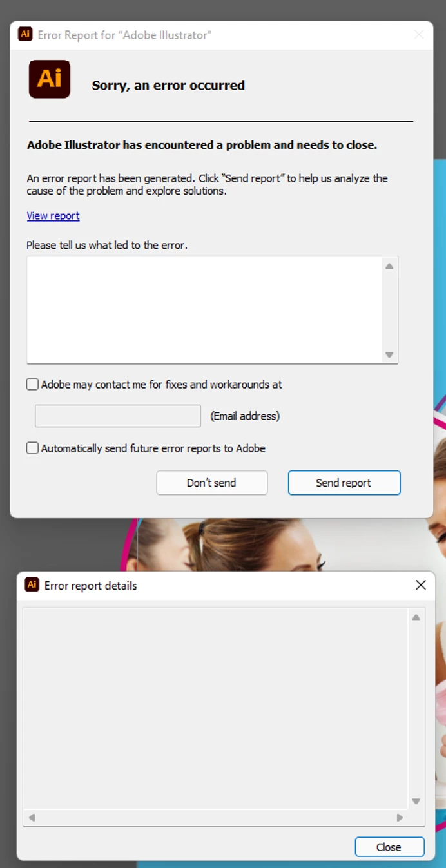Click 'Please tell us what led to the error' text
The image size is (446, 868).
[107, 245]
